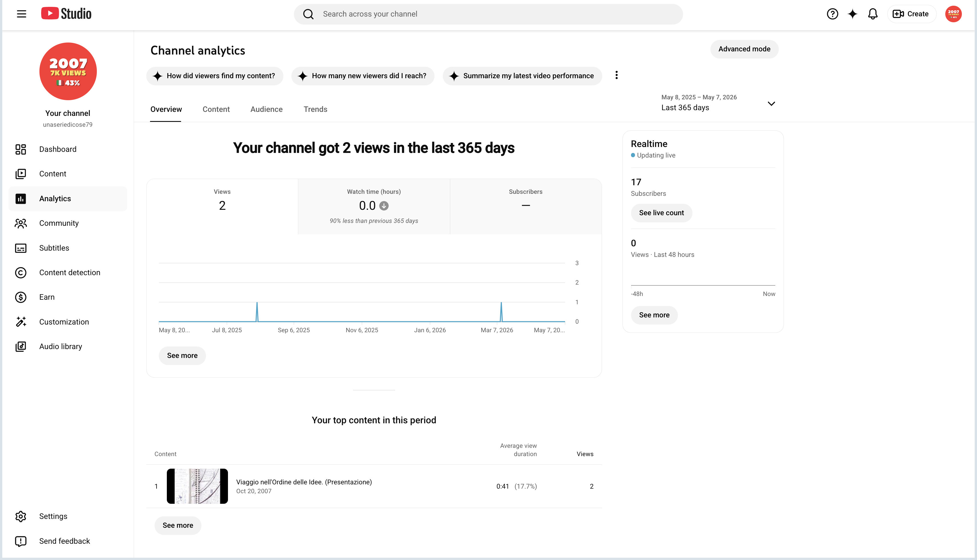
Task: Click the YouTube Studio logo
Action: (66, 14)
